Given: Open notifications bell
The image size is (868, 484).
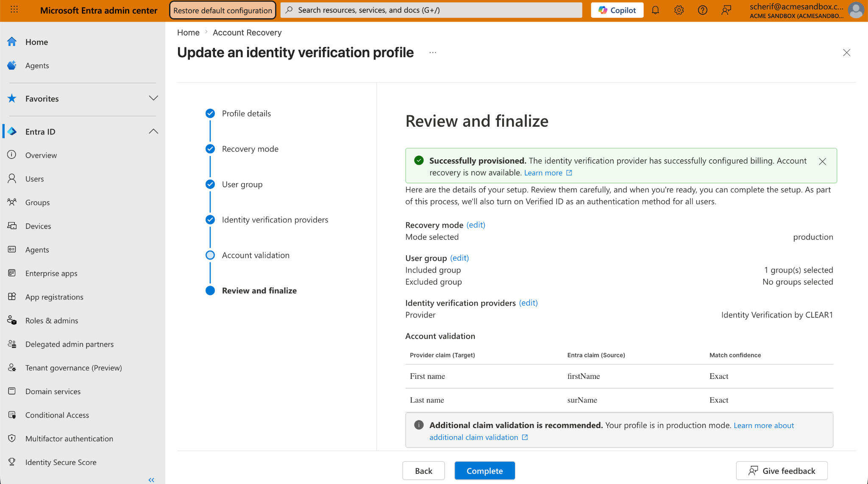Looking at the screenshot, I should [655, 10].
